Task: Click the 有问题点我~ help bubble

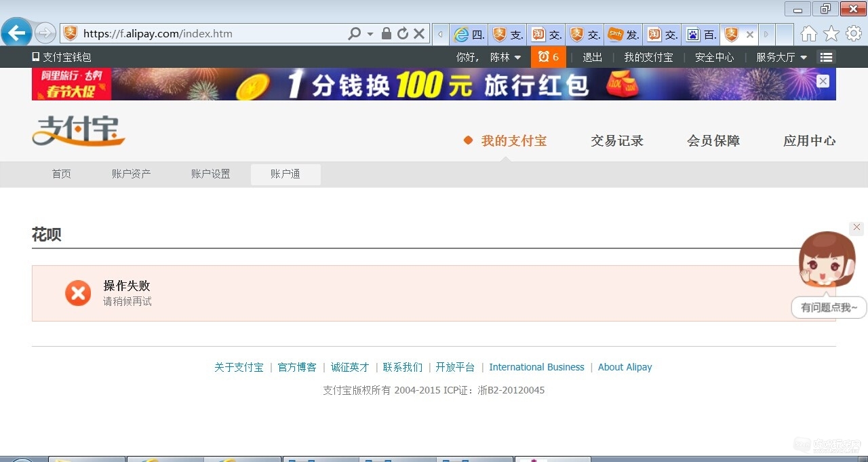Action: [x=829, y=307]
